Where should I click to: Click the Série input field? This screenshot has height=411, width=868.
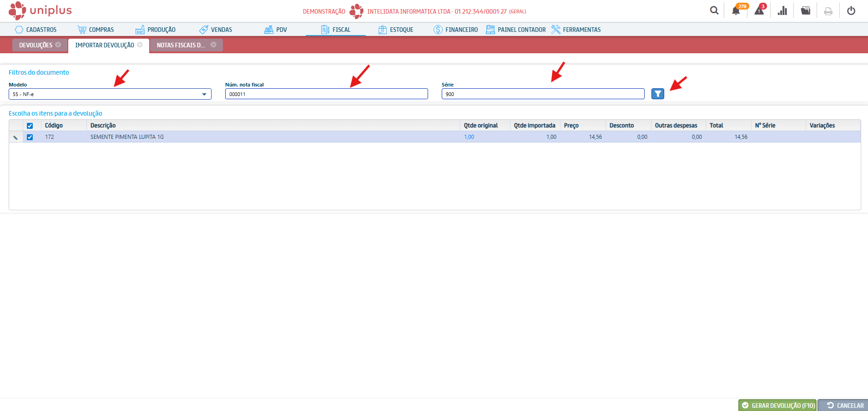[x=543, y=94]
